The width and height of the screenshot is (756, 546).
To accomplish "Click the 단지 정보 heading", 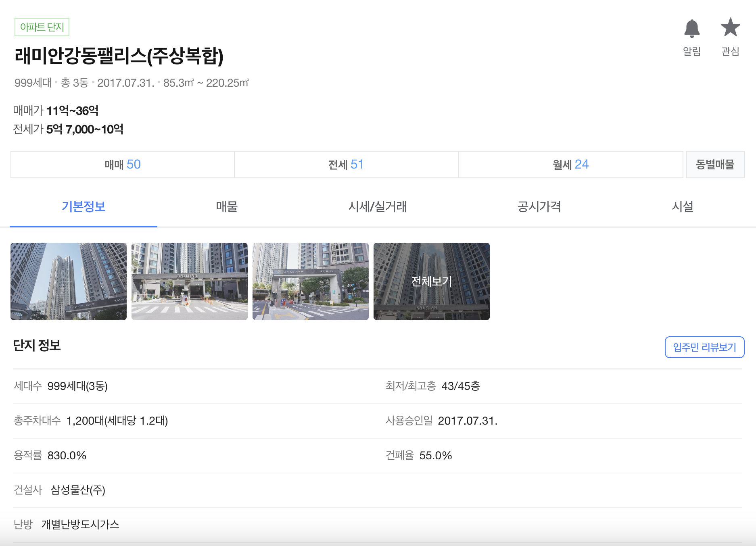I will (x=37, y=346).
